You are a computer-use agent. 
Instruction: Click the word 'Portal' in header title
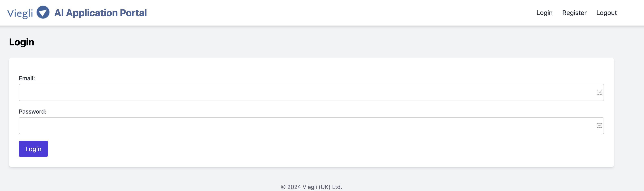[133, 13]
